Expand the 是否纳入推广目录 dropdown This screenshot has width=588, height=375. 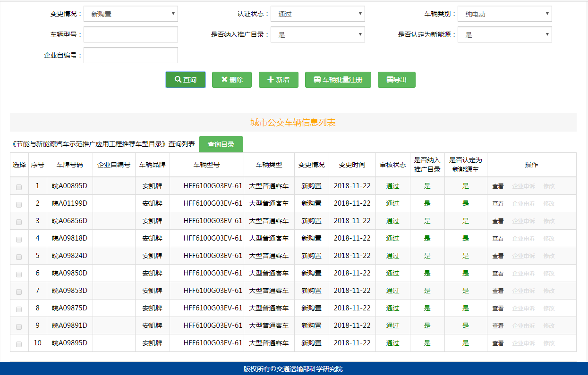pyautogui.click(x=317, y=34)
